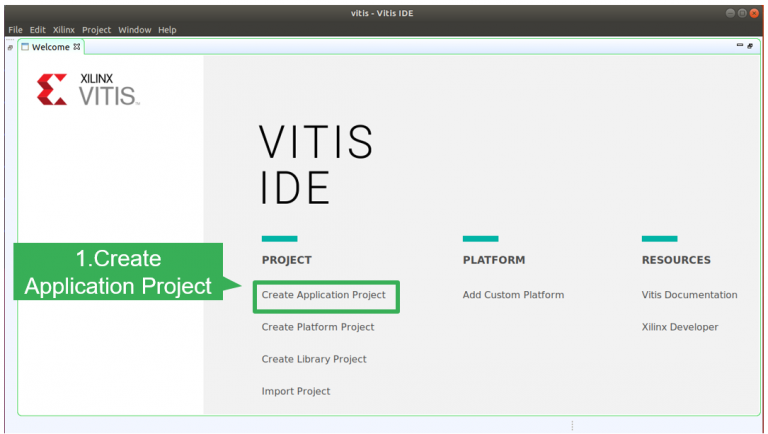Minimize the Welcome view panel
Image resolution: width=768 pixels, height=434 pixels.
(x=740, y=46)
